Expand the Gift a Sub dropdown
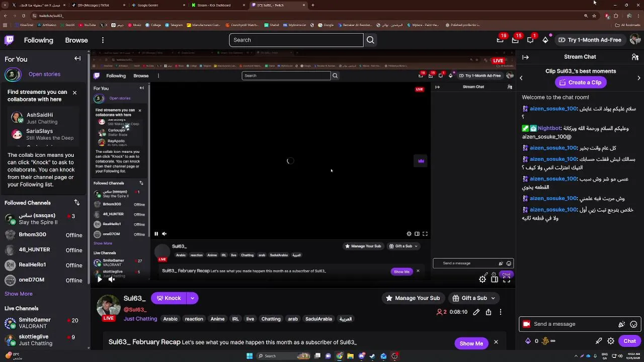 click(493, 298)
